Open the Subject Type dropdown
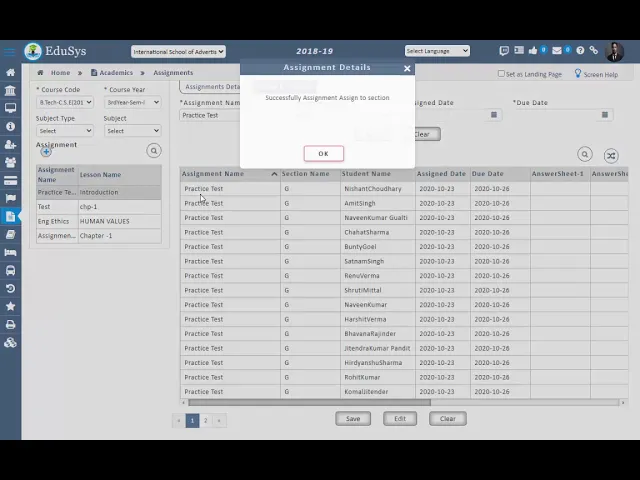 [x=65, y=131]
